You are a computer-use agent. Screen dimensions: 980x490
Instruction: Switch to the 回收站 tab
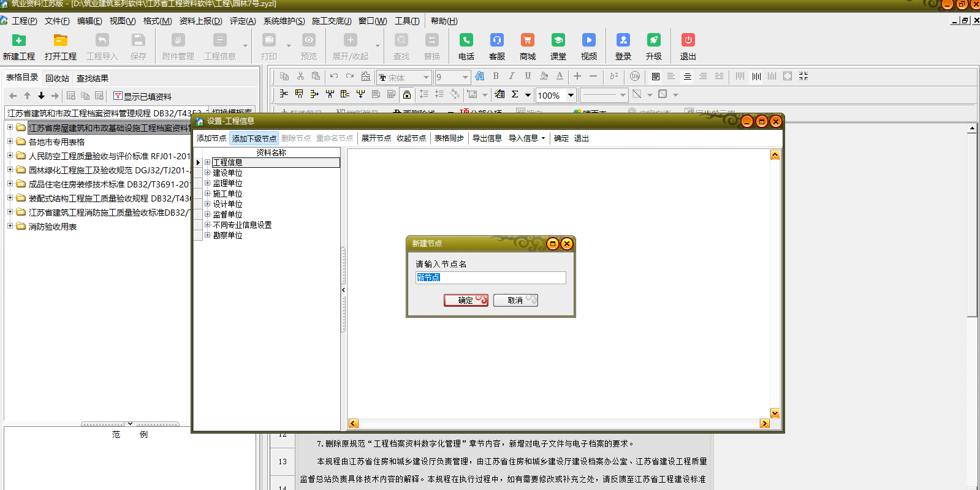click(x=57, y=78)
